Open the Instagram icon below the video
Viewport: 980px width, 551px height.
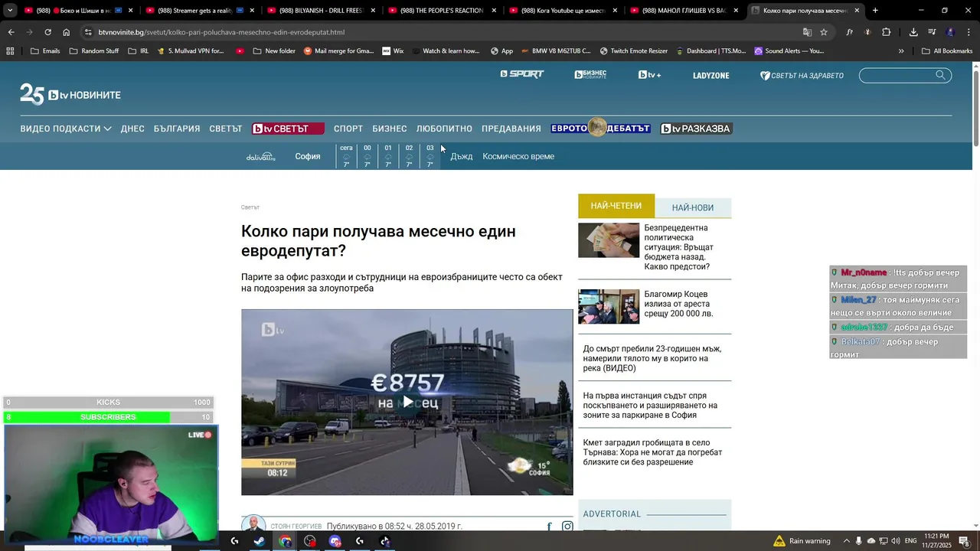[567, 527]
